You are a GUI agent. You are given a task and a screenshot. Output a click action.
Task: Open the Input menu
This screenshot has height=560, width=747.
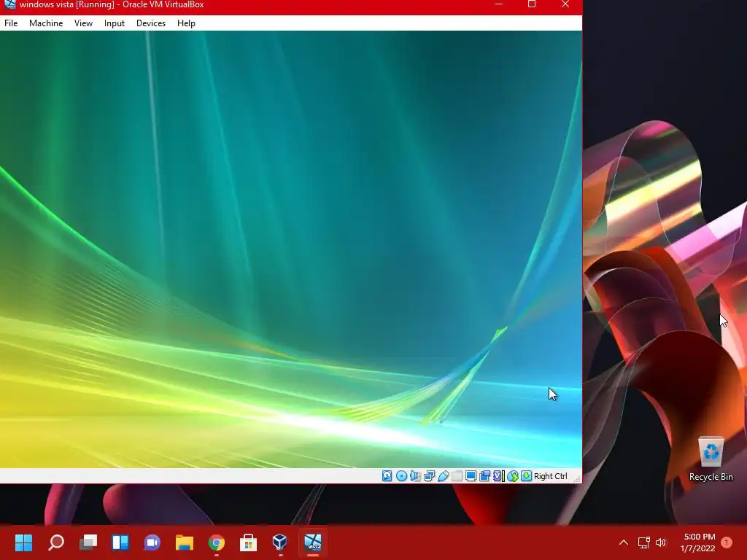pos(115,23)
